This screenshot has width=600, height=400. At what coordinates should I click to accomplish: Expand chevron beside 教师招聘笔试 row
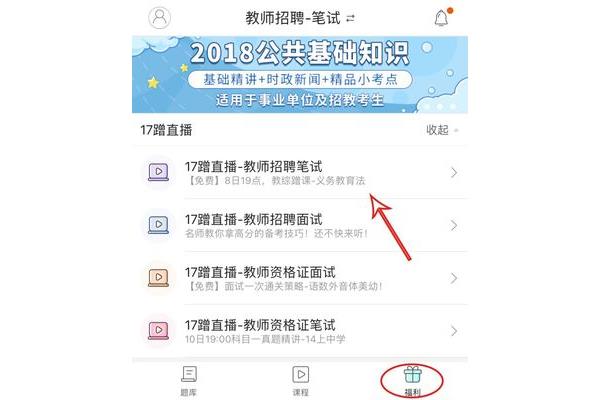point(454,173)
